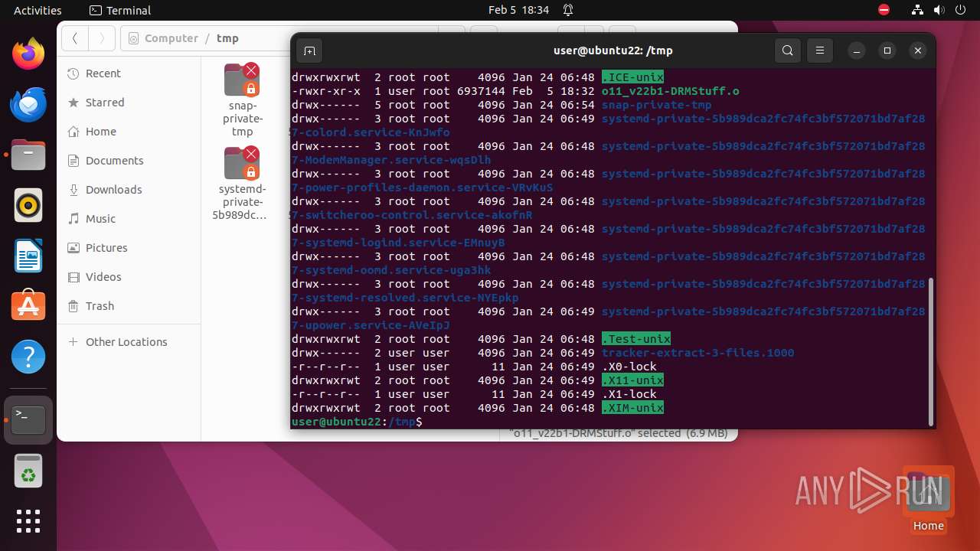Open the notifications bell in top bar
This screenshot has height=551, width=980.
(x=568, y=10)
